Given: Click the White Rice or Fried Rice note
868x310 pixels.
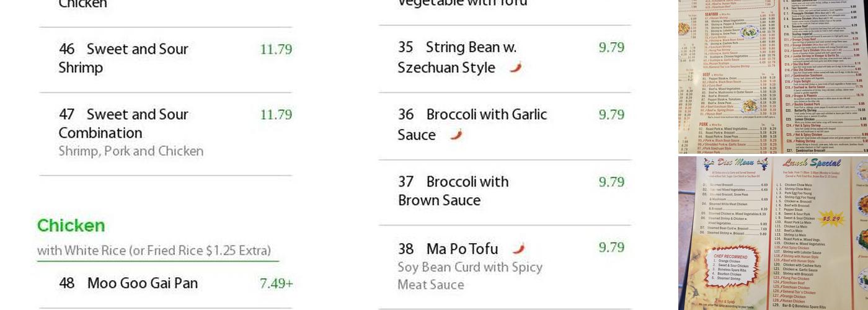Looking at the screenshot, I should 154,250.
